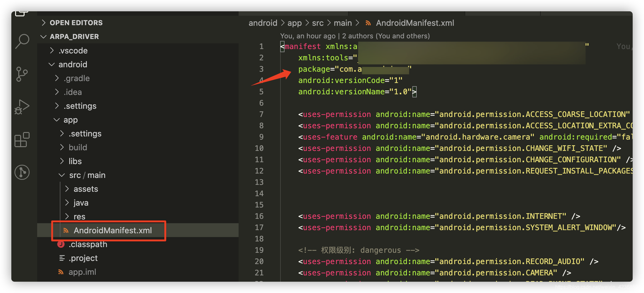Screen dimensions: 644x293
Task: Click 'src' in the breadcrumb
Action: (x=318, y=23)
